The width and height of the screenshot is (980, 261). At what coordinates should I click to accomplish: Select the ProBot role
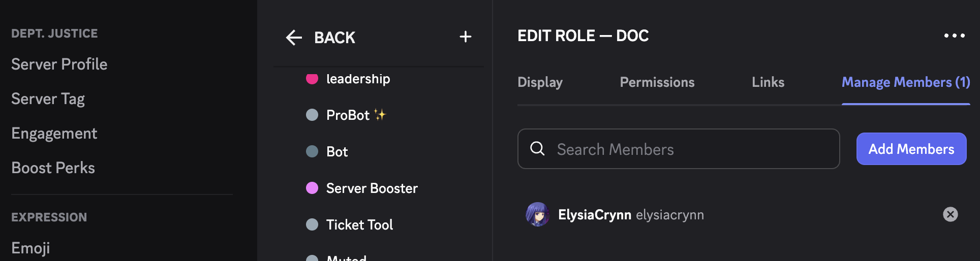pyautogui.click(x=348, y=115)
